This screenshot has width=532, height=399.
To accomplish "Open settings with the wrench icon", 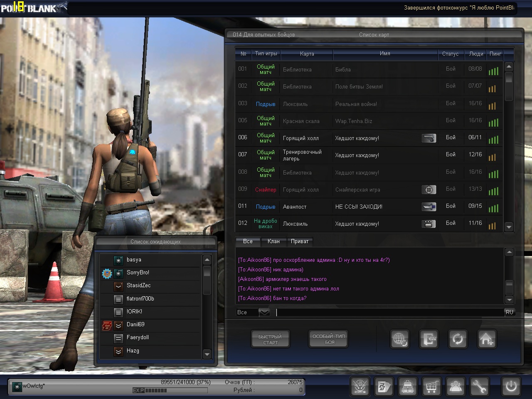I will (x=479, y=387).
